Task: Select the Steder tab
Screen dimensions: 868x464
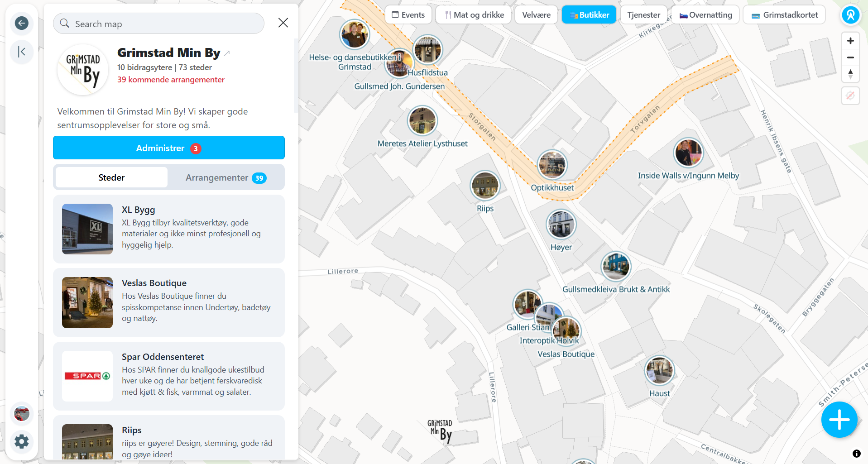Action: click(x=111, y=178)
